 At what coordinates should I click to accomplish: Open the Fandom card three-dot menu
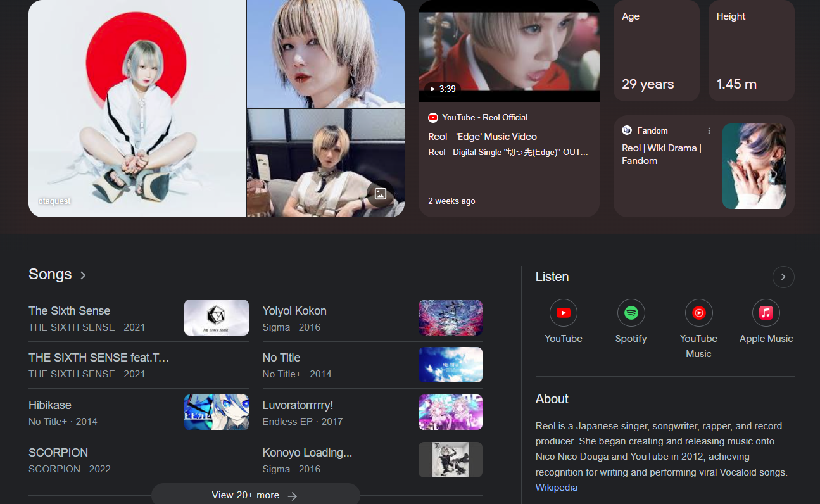point(709,130)
